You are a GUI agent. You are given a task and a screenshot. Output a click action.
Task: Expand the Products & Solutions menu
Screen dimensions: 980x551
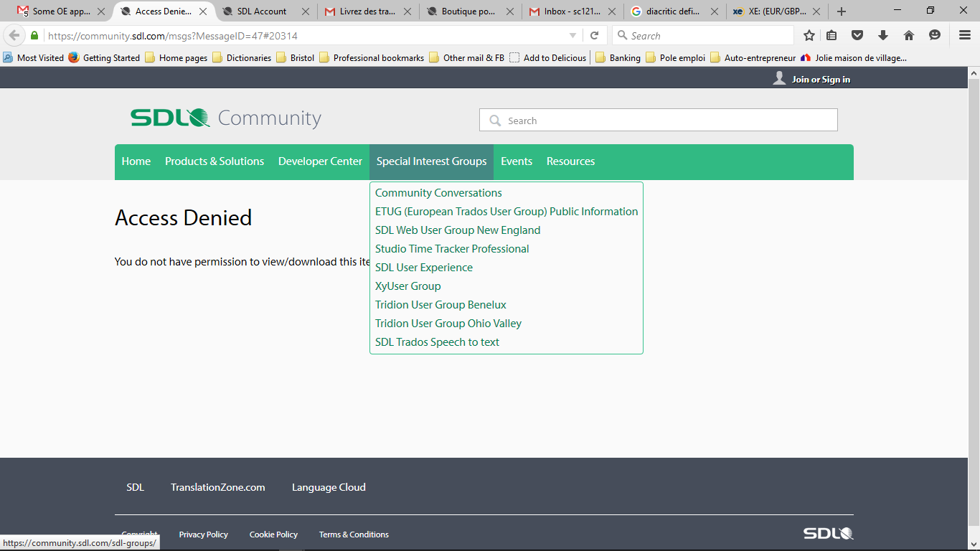[215, 161]
